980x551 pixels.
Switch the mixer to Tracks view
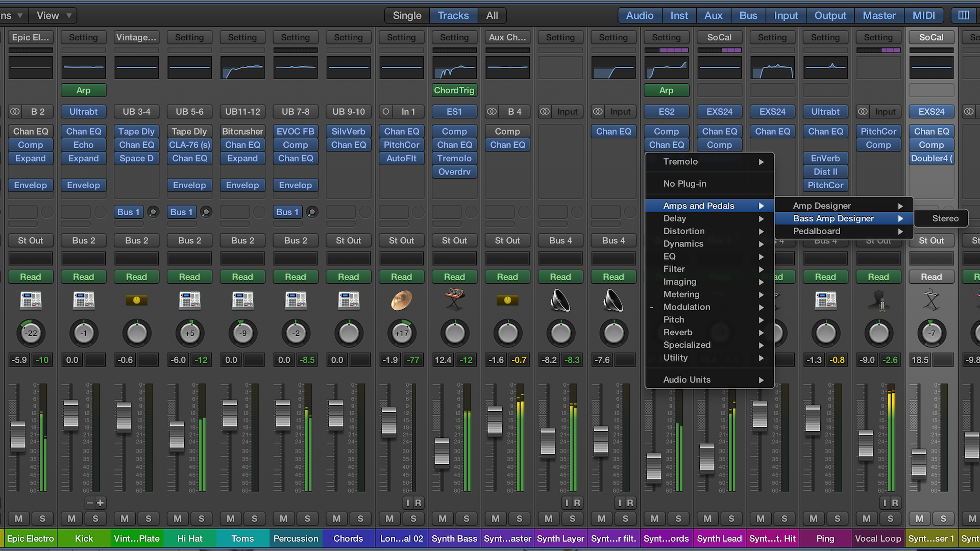tap(453, 15)
